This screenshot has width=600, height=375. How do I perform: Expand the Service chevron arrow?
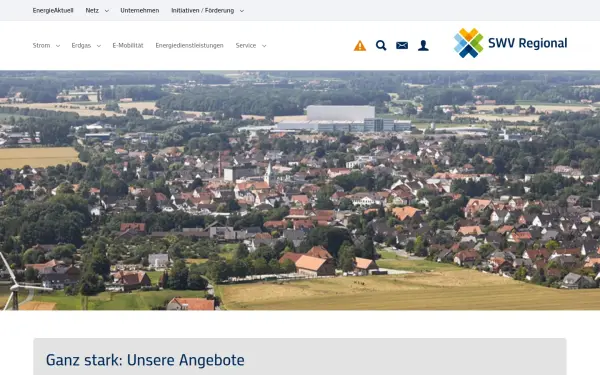click(x=264, y=46)
